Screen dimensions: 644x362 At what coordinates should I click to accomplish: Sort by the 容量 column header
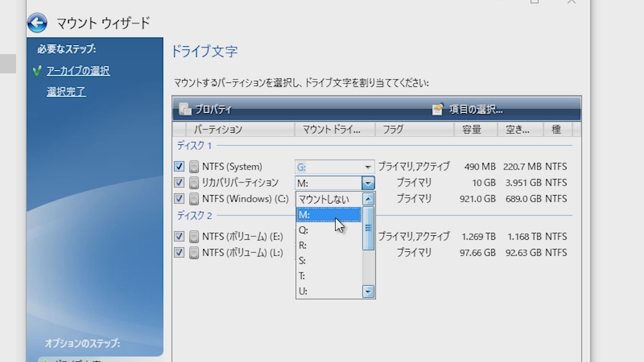(471, 129)
